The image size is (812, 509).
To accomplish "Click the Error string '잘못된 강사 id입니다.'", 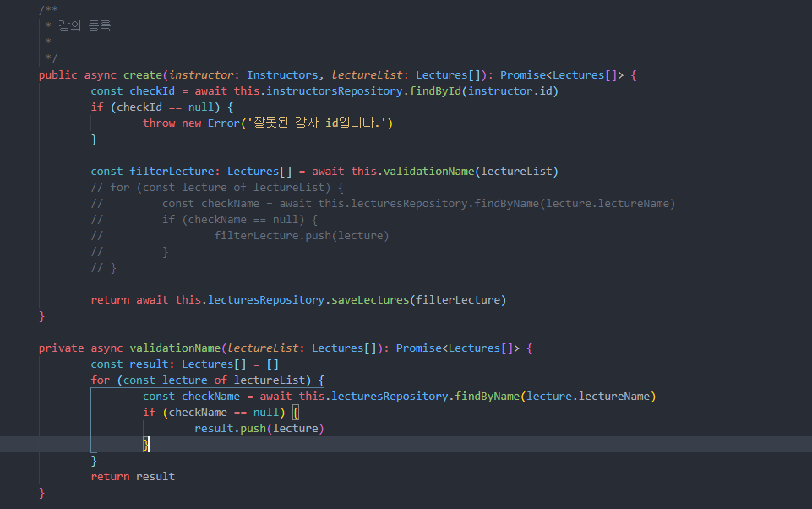I will click(317, 123).
